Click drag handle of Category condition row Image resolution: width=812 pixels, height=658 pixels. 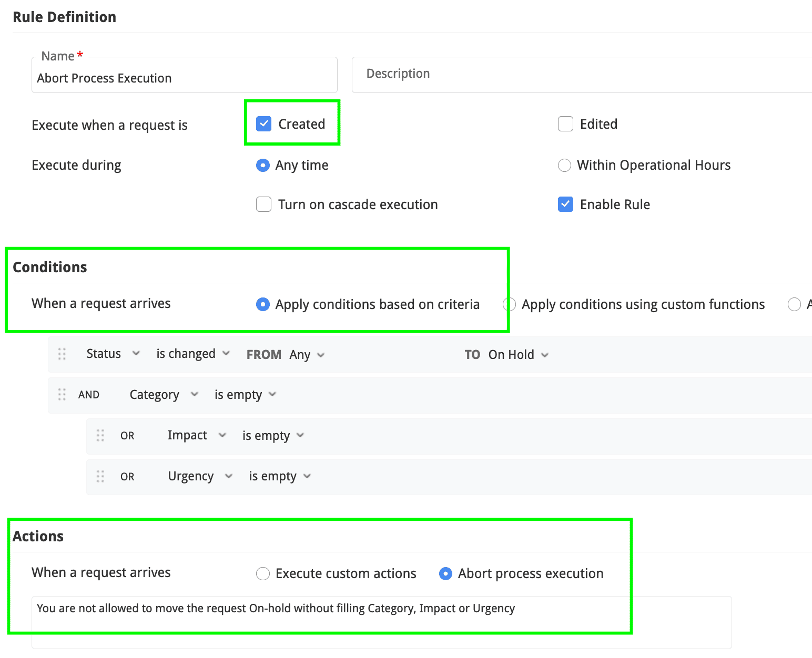[x=62, y=395]
